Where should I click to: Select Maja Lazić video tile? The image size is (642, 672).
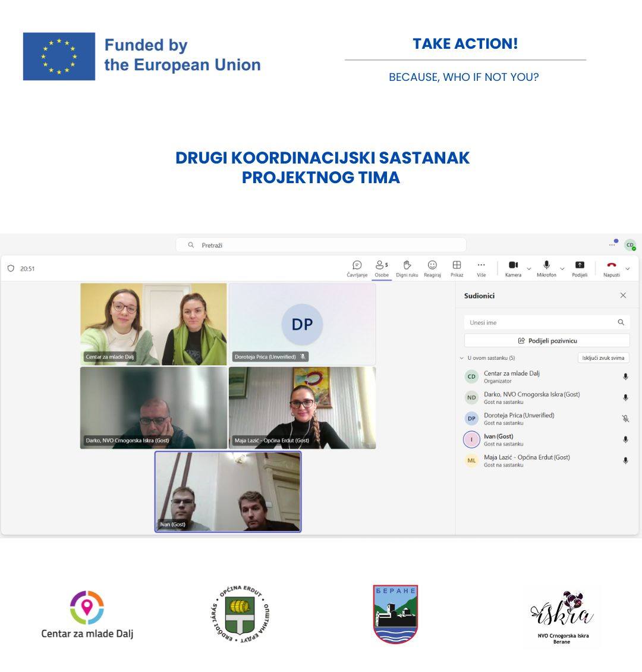point(302,407)
